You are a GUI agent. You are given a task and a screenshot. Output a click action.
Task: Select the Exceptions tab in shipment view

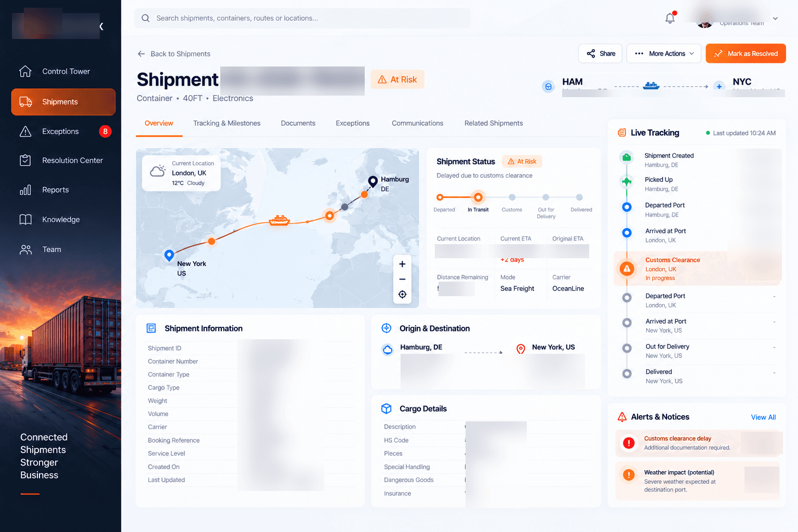[353, 123]
